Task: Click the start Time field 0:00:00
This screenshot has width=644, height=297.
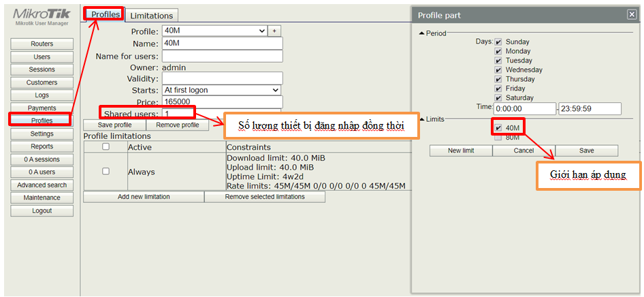Action: (x=524, y=109)
